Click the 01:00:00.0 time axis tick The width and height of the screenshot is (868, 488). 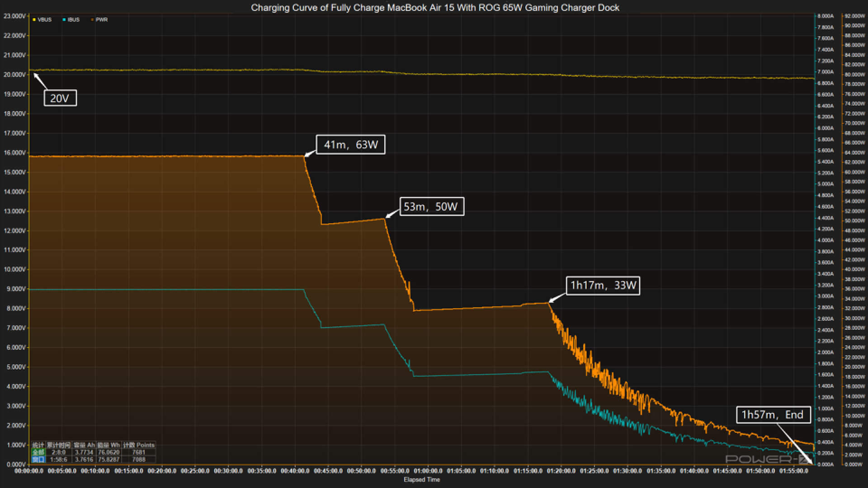(x=428, y=471)
